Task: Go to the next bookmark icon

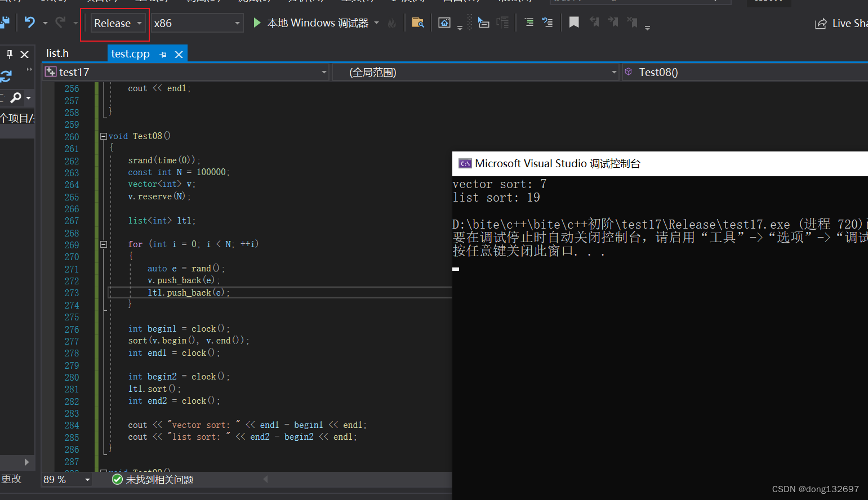Action: tap(613, 23)
